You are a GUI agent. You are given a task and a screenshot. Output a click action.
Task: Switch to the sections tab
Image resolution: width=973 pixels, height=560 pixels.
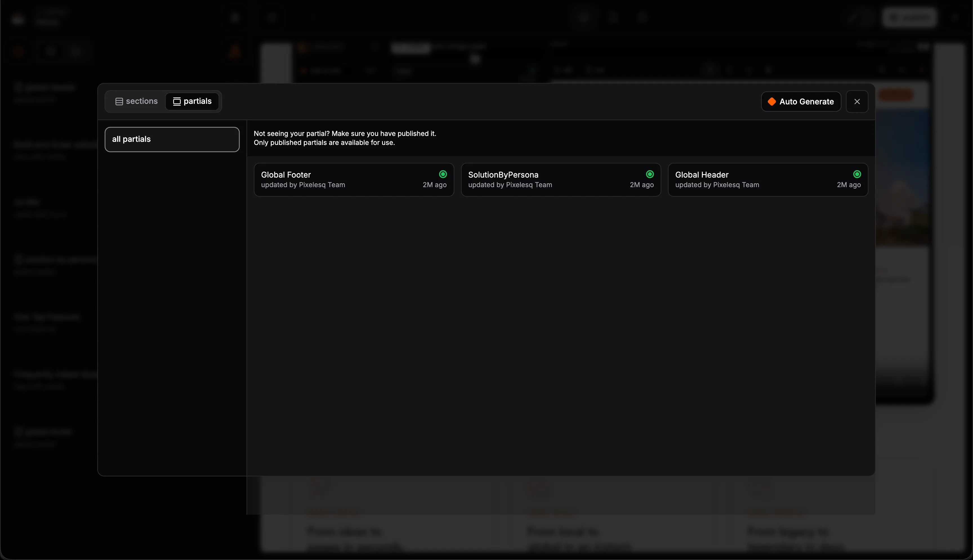[x=136, y=101]
